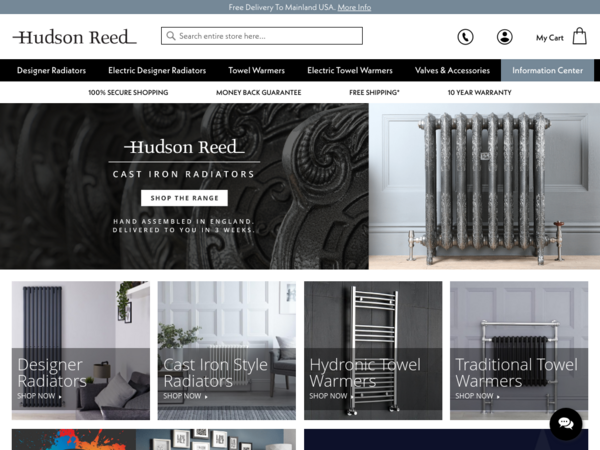The image size is (600, 450).
Task: Open the Cast Iron Style Radiators image
Action: coord(227,351)
